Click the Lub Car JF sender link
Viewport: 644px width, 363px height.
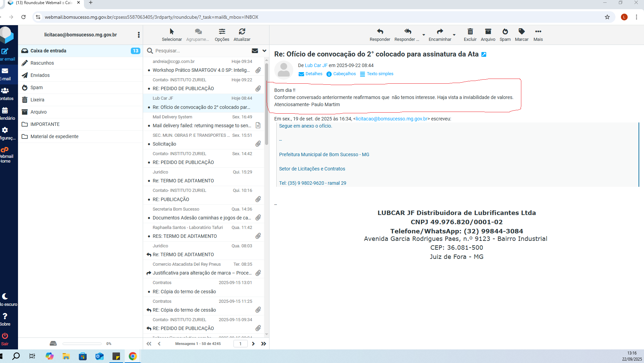point(316,65)
